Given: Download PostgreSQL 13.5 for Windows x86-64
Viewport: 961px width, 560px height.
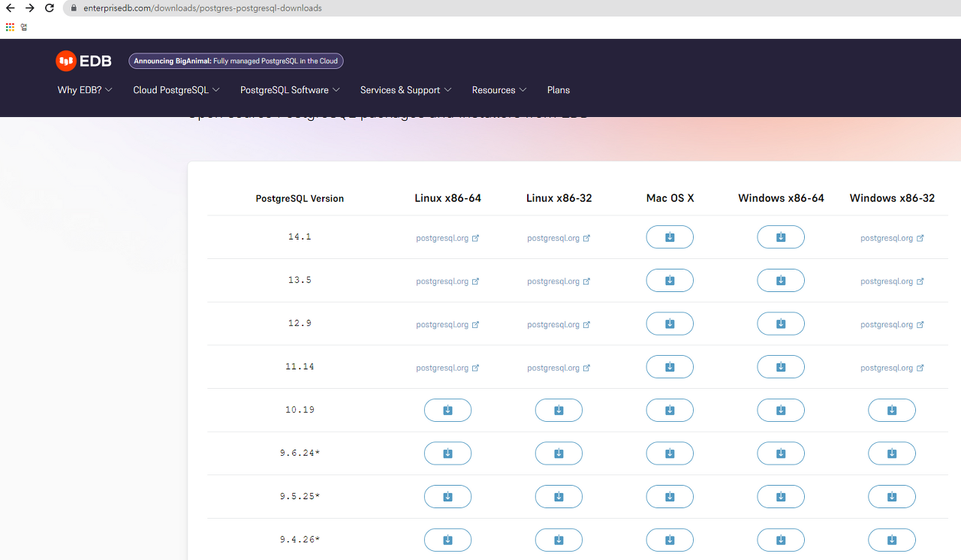Looking at the screenshot, I should 781,281.
